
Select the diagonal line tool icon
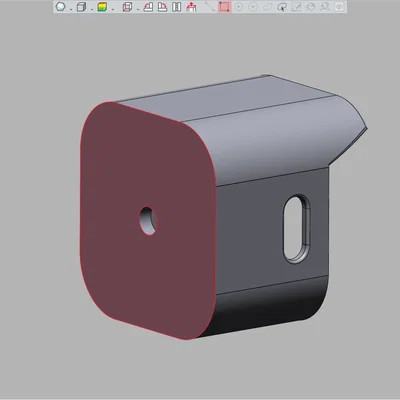point(210,7)
